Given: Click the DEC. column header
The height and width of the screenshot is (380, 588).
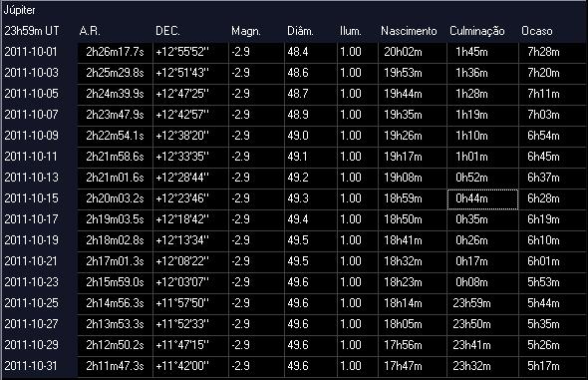Looking at the screenshot, I should tap(167, 31).
